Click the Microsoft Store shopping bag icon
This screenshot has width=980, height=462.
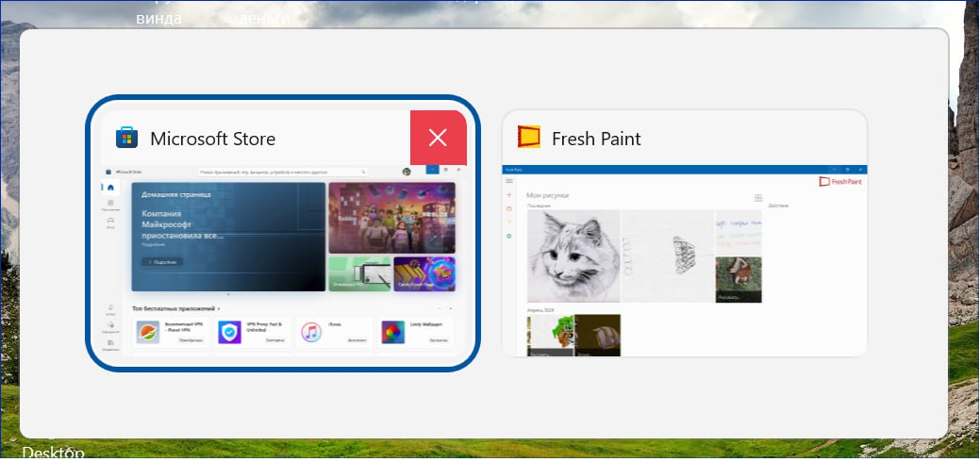127,138
